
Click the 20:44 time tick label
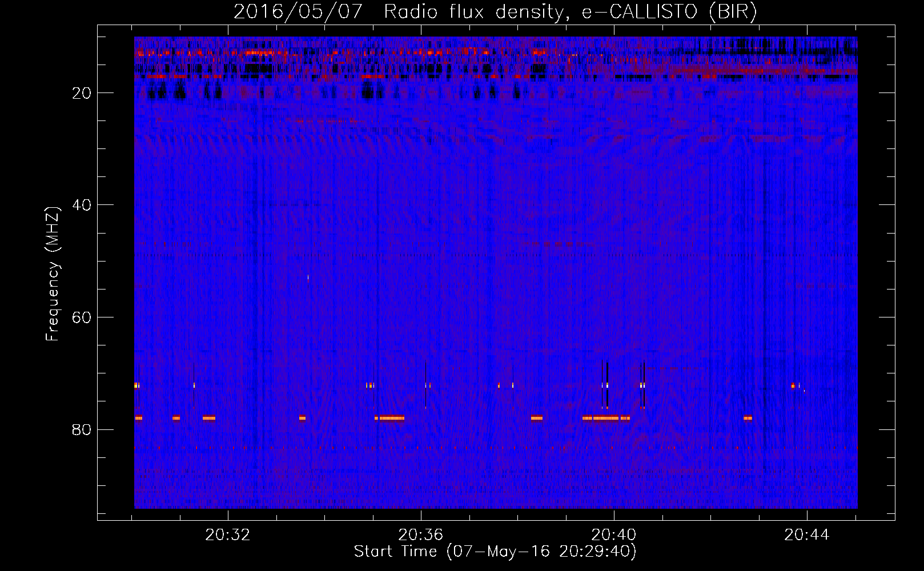click(806, 535)
